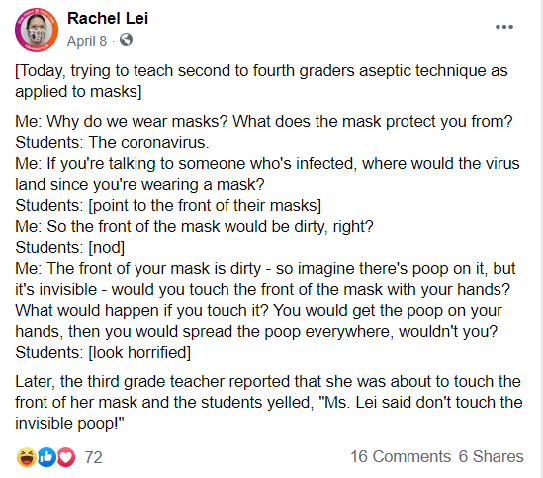Open the Rachel Lei author name link

107,18
